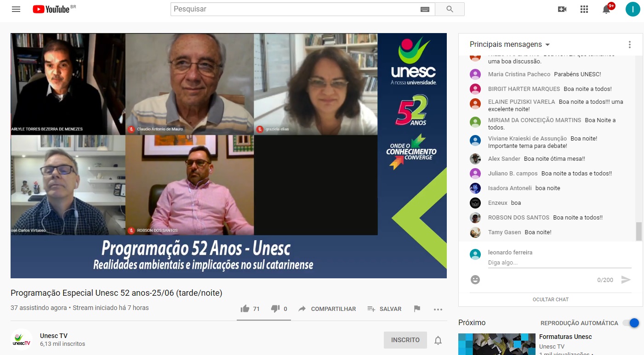The width and height of the screenshot is (644, 355).
Task: Click leonardo ferreira name in chat input
Action: click(x=510, y=253)
